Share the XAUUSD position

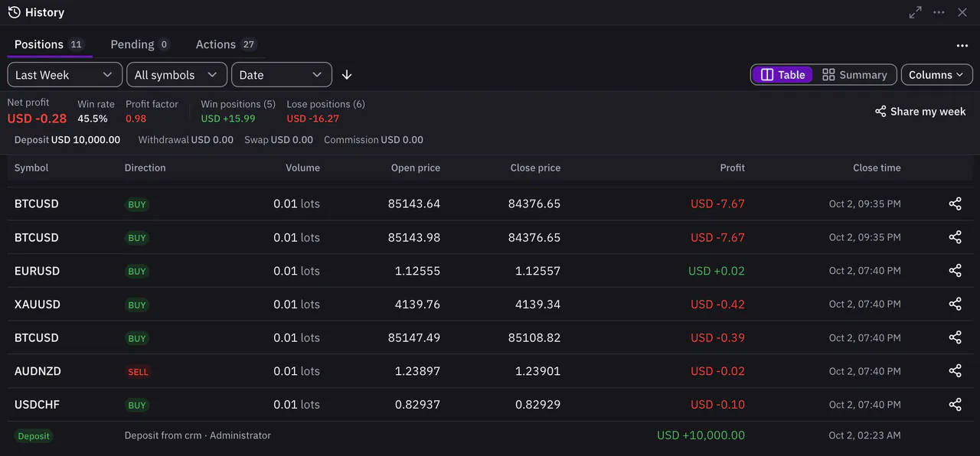click(955, 305)
